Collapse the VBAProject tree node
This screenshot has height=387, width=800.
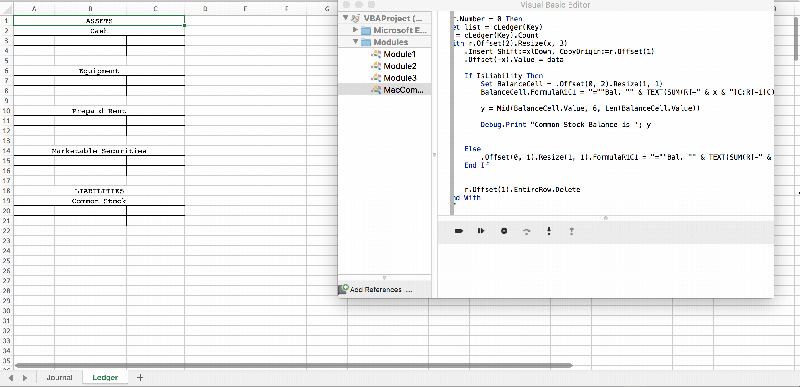point(346,18)
